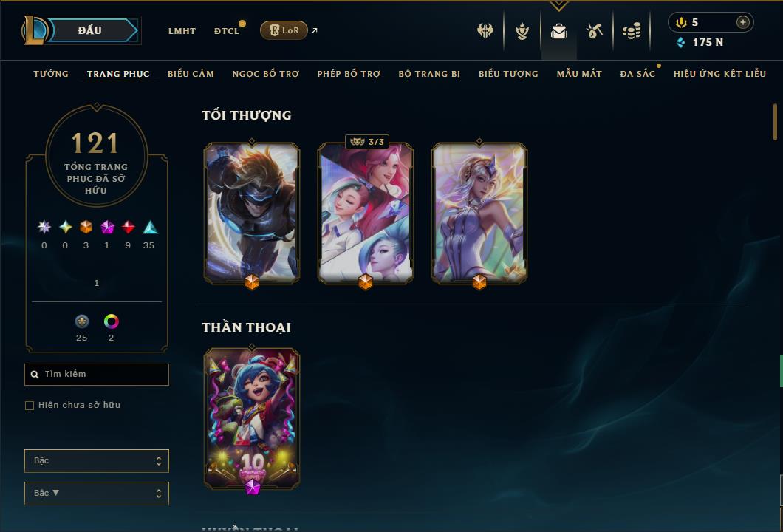Click the chroma color wheel icon
Screen dimensions: 783x532
(111, 321)
